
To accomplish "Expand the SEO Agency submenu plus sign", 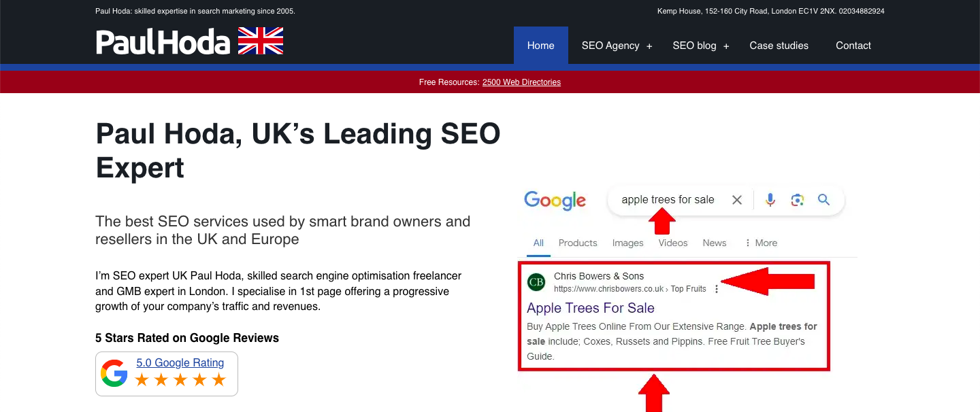I will click(649, 46).
